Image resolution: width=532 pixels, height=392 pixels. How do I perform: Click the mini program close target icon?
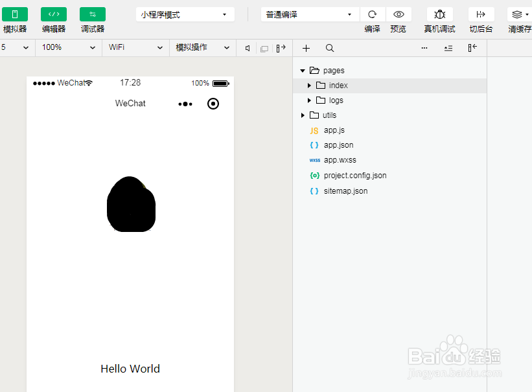pyautogui.click(x=213, y=104)
